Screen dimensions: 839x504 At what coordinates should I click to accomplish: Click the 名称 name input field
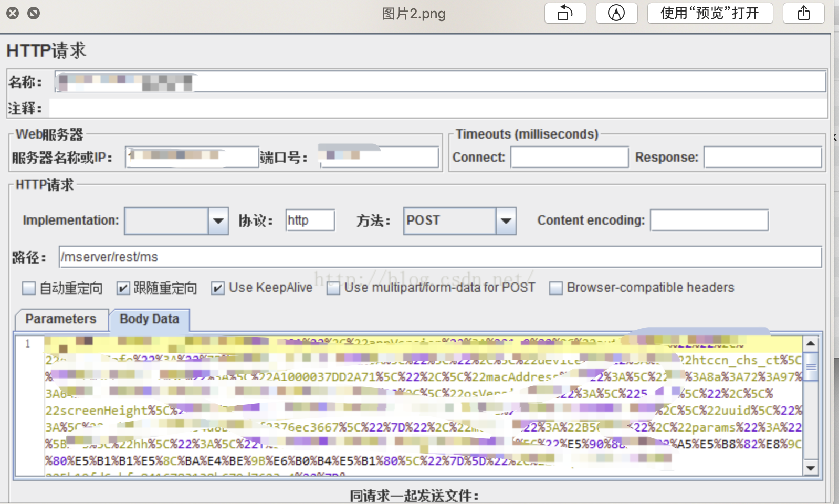coord(440,82)
